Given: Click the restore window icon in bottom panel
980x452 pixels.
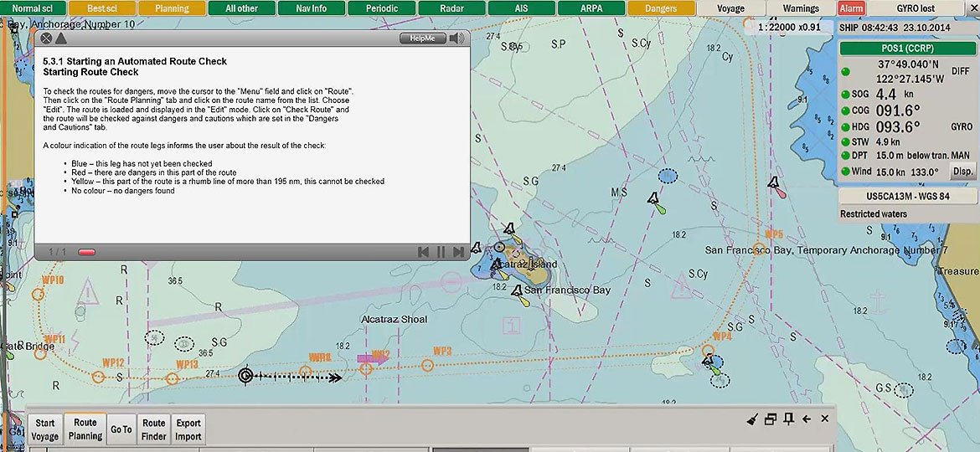Looking at the screenshot, I should pyautogui.click(x=771, y=419).
